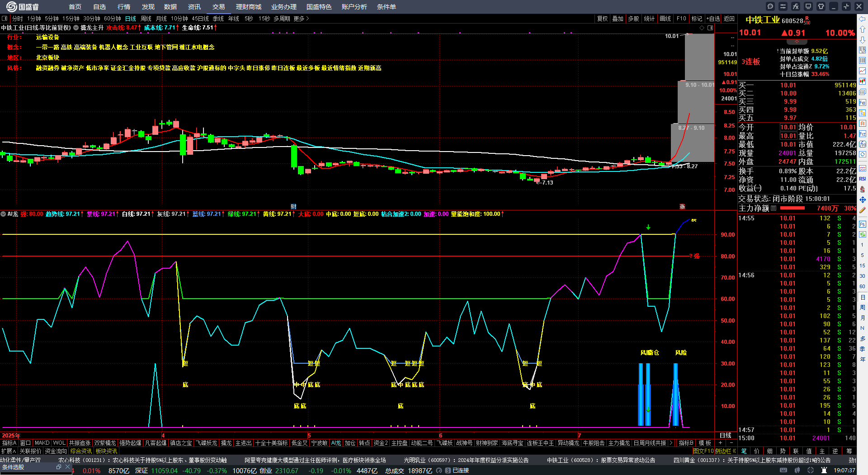Click the up arrow icon in right sidebar
The width and height of the screenshot is (868, 475).
pyautogui.click(x=863, y=29)
